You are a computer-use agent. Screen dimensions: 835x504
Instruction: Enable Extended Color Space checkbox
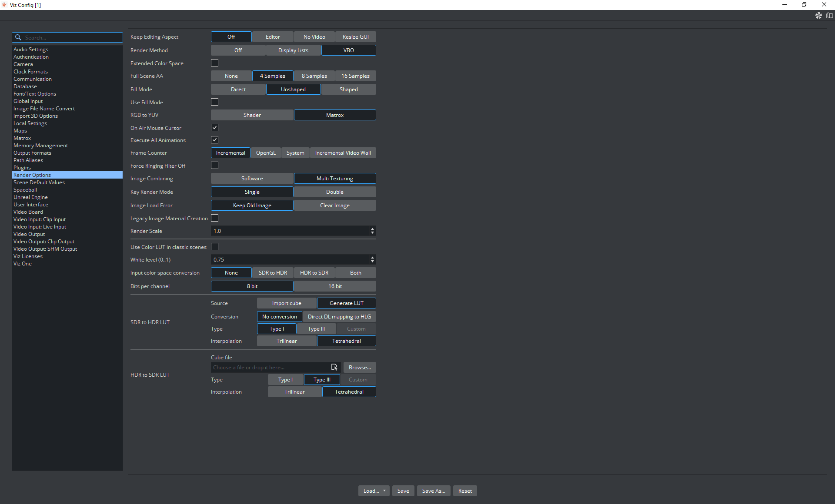(x=214, y=63)
